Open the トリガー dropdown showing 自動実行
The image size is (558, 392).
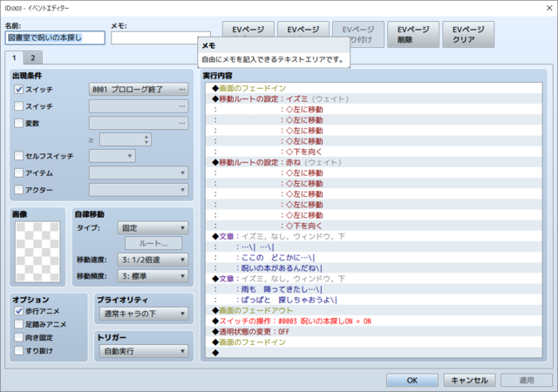point(144,351)
